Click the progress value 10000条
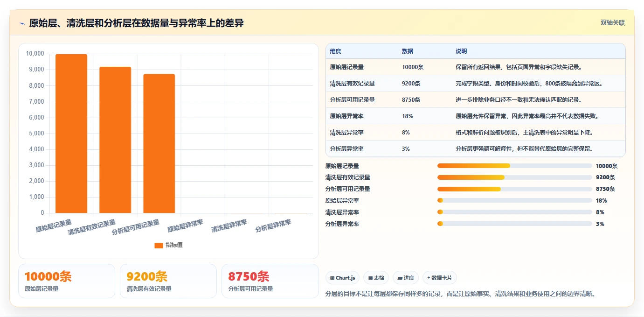This screenshot has width=644, height=317. click(x=607, y=166)
